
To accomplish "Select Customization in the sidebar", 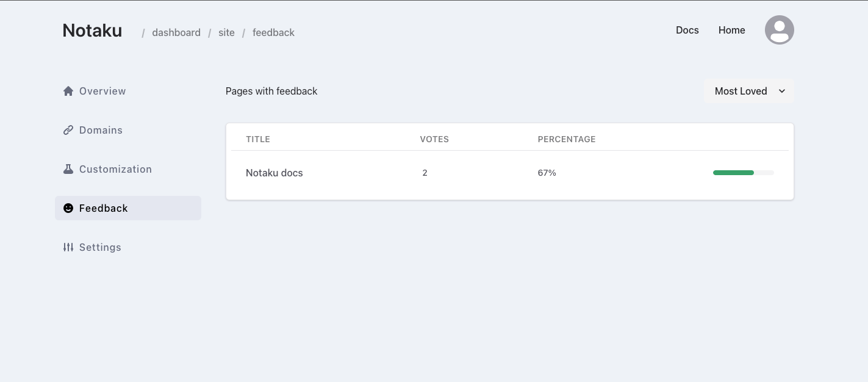I will [x=128, y=169].
